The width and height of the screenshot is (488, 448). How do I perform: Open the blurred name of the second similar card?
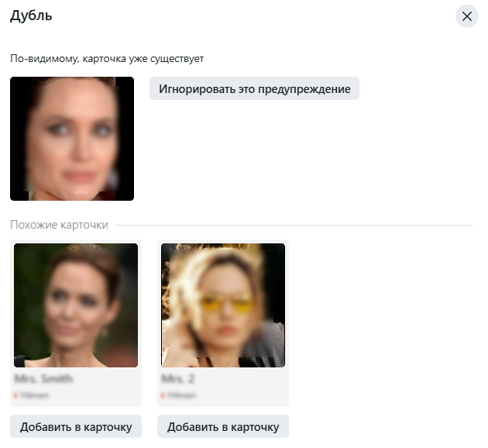(x=177, y=378)
